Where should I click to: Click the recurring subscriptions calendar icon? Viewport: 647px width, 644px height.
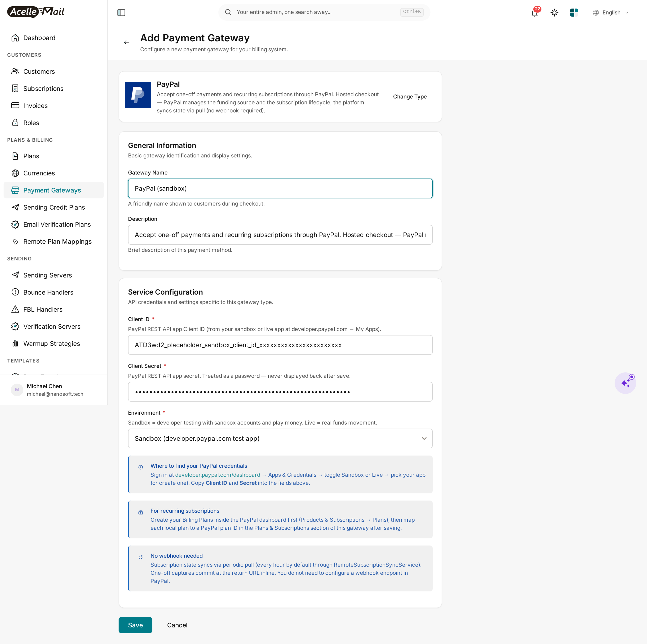coord(141,512)
